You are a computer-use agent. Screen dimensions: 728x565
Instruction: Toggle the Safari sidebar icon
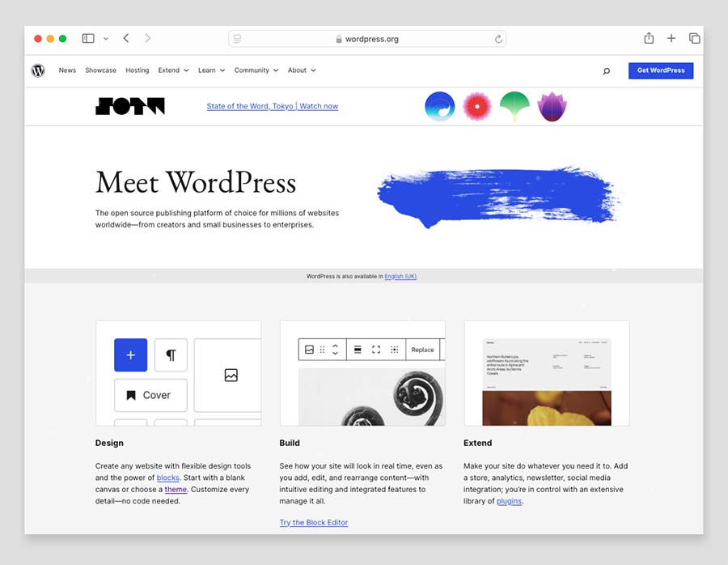[87, 39]
